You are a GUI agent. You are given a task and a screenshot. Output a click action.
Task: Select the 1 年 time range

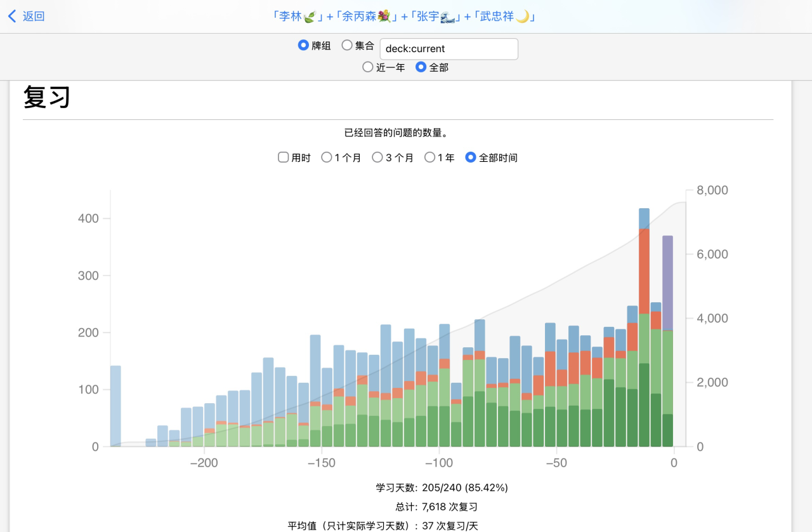click(x=429, y=157)
